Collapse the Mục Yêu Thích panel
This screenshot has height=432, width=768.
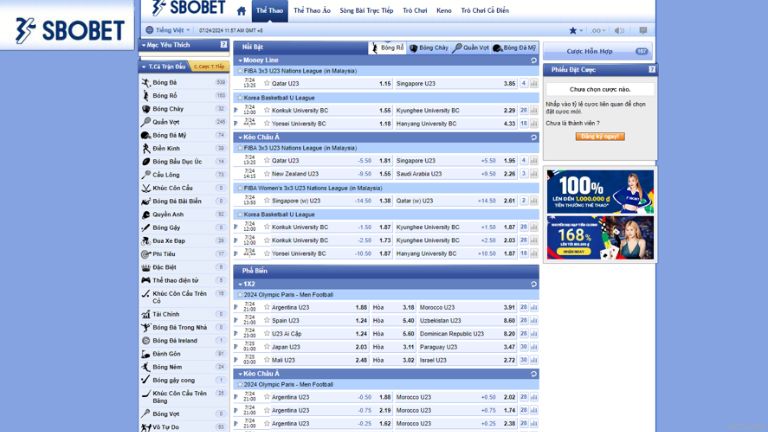tap(144, 45)
